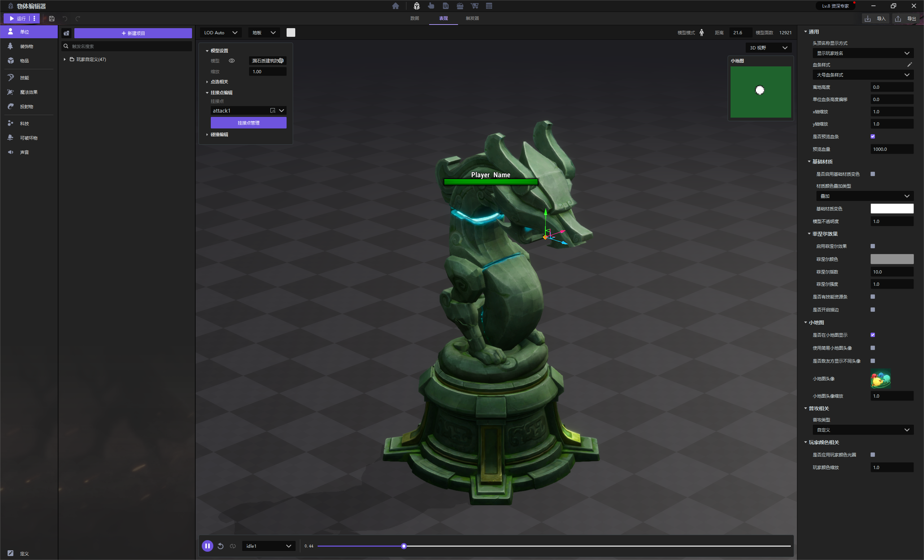Click the redo arrow icon
The image size is (924, 560).
point(78,18)
